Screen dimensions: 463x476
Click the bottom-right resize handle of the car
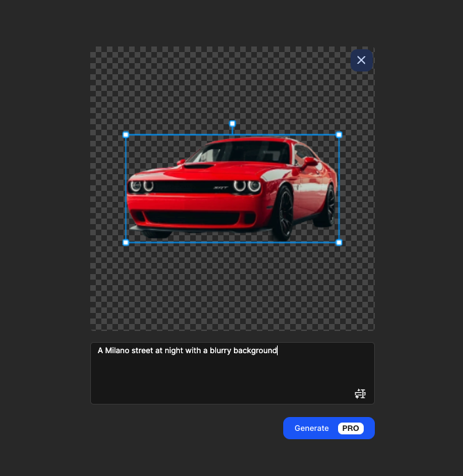(339, 242)
